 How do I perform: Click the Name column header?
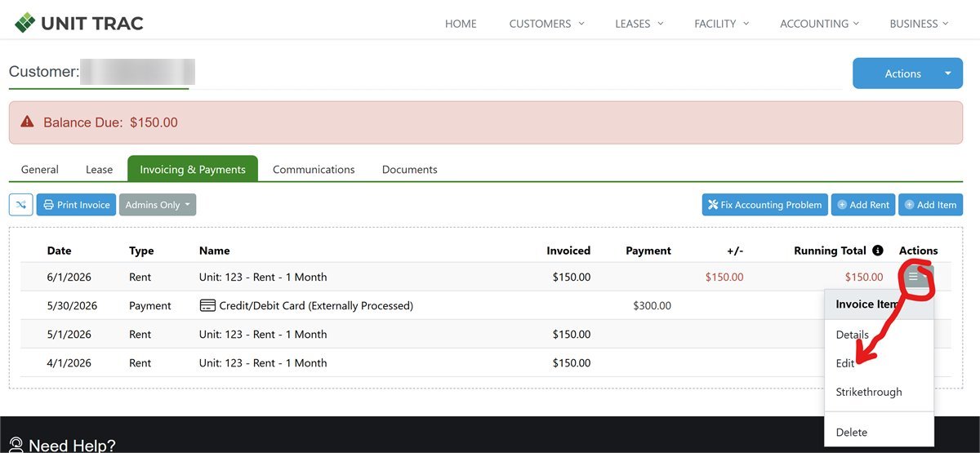pyautogui.click(x=214, y=251)
